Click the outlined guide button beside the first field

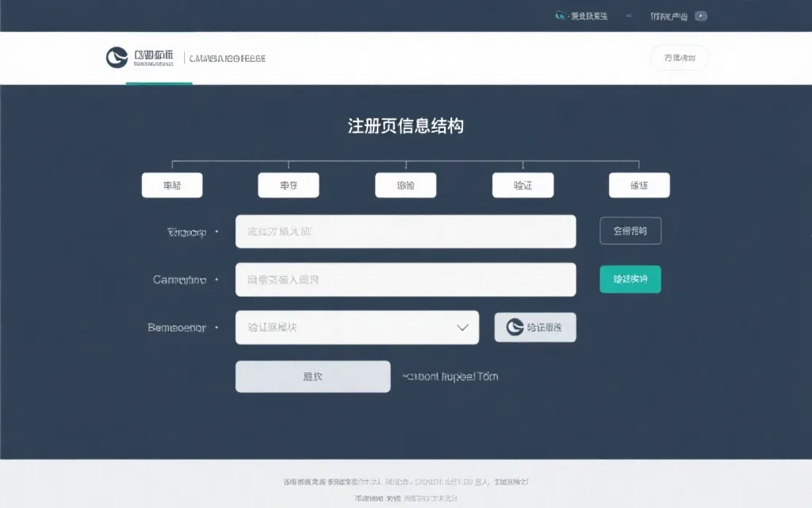tap(630, 231)
